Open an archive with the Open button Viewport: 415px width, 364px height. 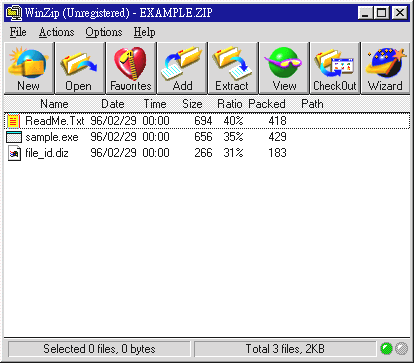[x=80, y=68]
